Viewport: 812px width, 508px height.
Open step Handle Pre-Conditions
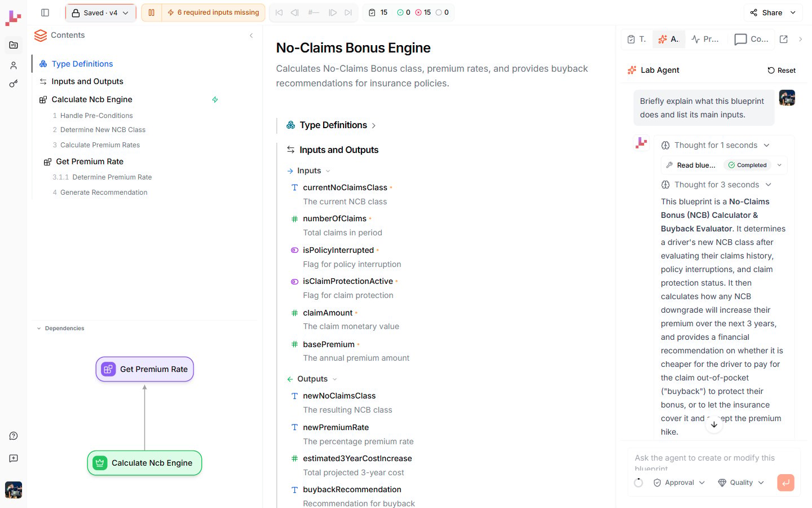point(96,116)
